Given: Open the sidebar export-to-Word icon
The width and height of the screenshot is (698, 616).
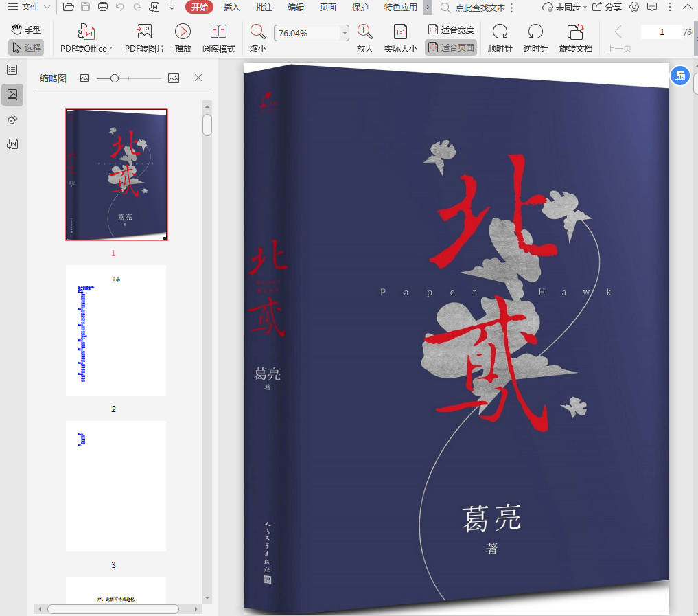Looking at the screenshot, I should point(12,144).
